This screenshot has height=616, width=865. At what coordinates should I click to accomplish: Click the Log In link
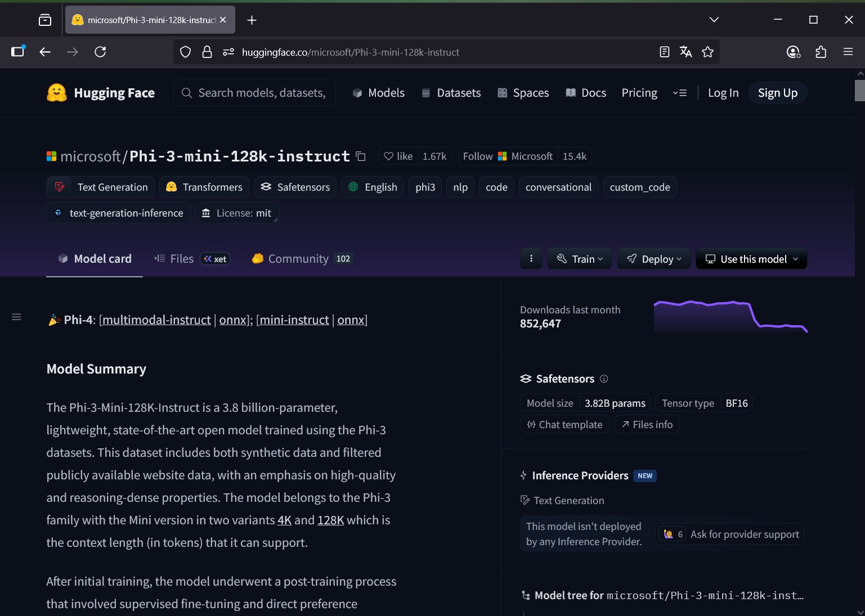pos(723,93)
